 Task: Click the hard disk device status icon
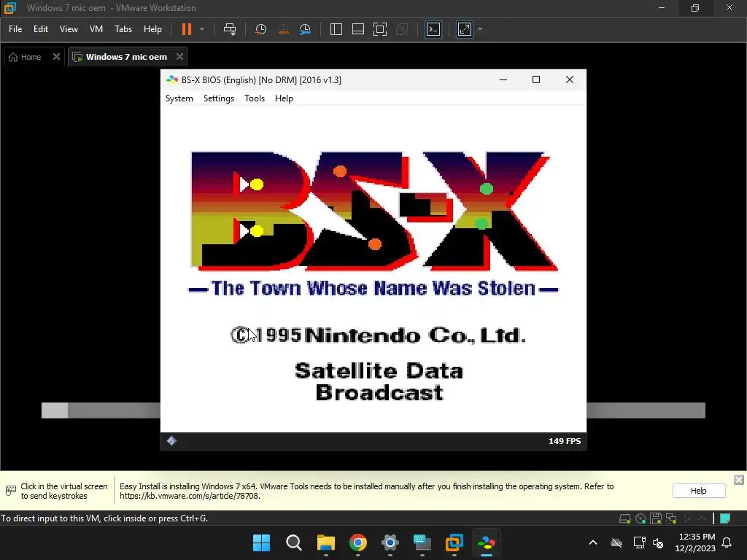(624, 518)
